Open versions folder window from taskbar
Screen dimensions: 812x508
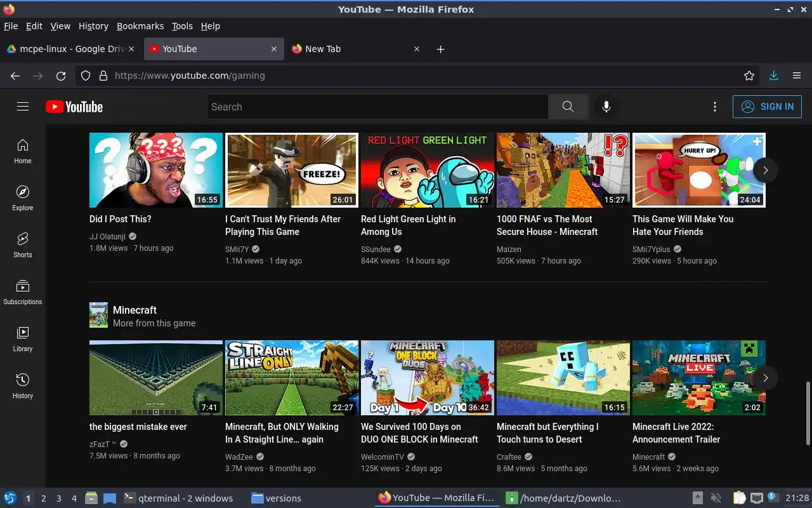pyautogui.click(x=276, y=498)
